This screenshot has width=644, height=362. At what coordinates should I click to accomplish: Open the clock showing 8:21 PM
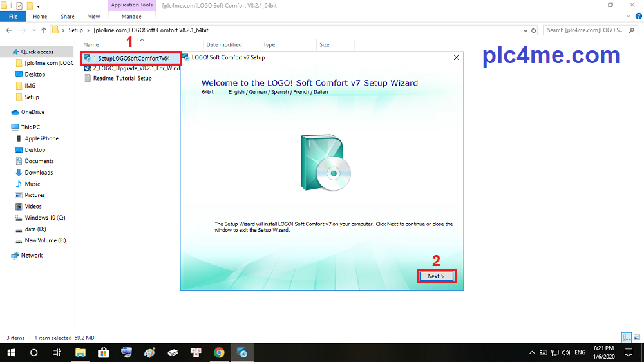(604, 352)
